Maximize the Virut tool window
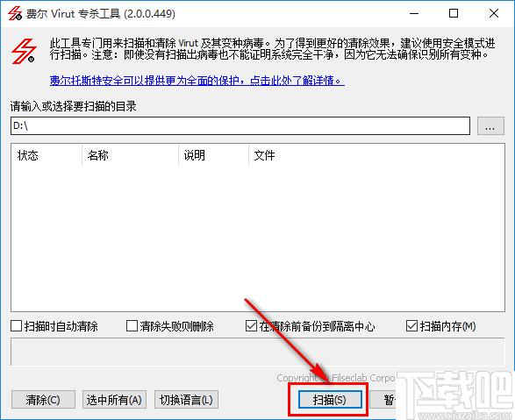The image size is (515, 420). (x=454, y=13)
